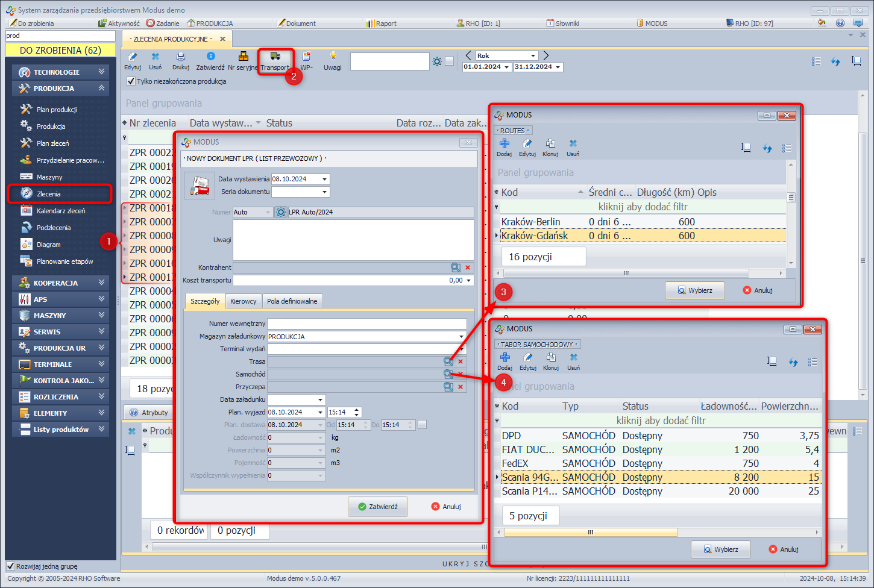Toggle Rozwijaj jedną grupę checkbox
The height and width of the screenshot is (588, 874).
10,566
